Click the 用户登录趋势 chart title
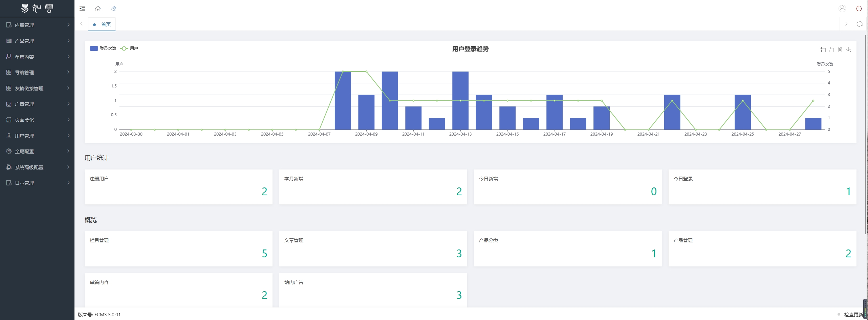 coord(471,49)
